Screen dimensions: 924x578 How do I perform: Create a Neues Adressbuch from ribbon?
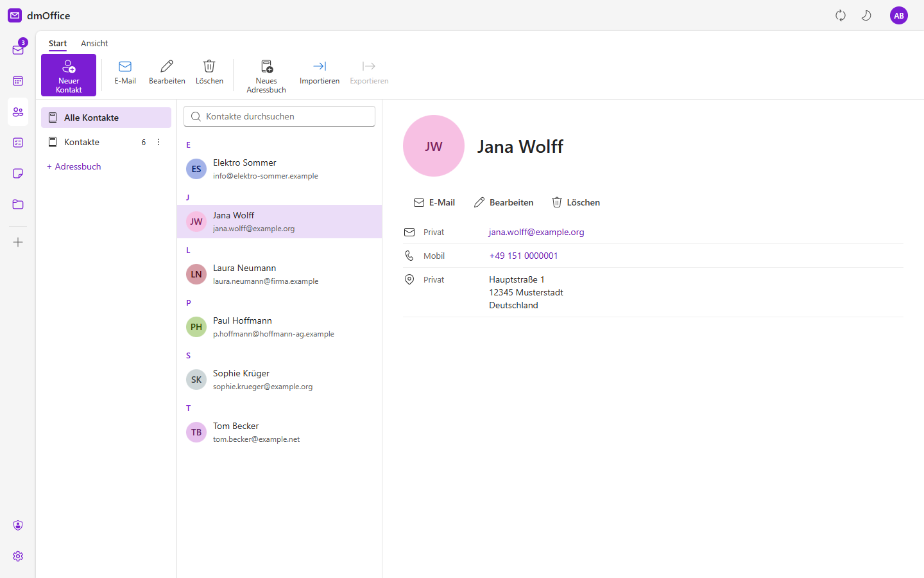(266, 76)
